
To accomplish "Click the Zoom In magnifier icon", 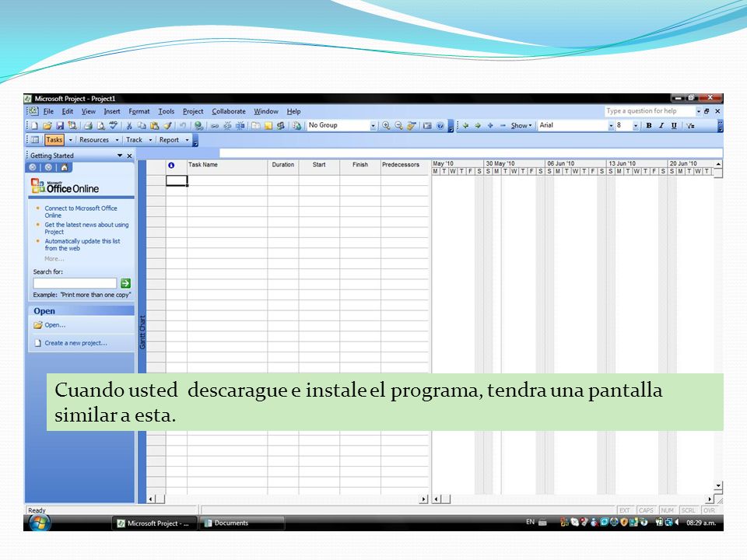I will coord(387,126).
